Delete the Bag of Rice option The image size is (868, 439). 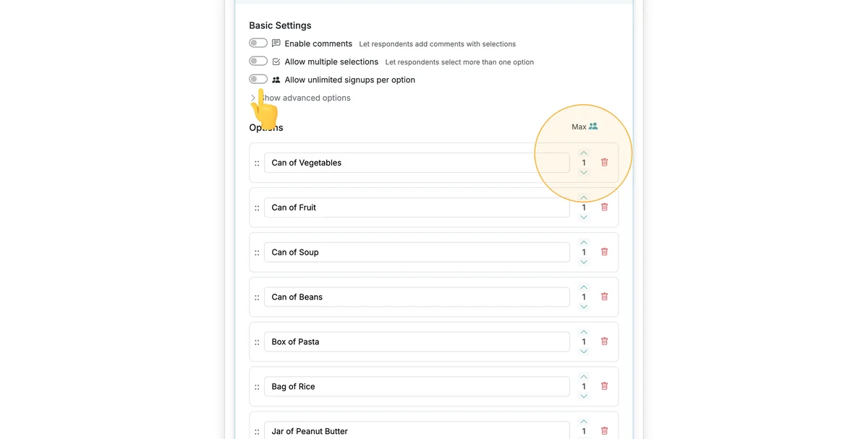pos(605,386)
